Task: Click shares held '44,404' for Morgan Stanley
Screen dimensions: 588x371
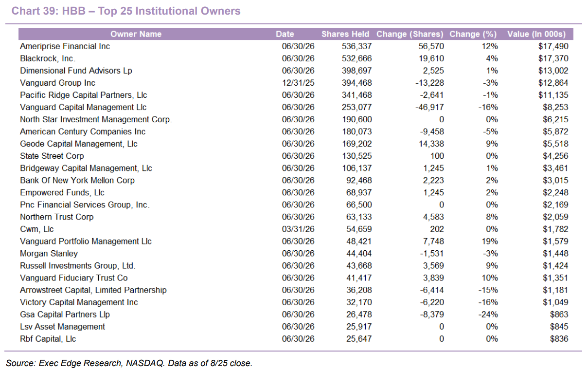Action: pyautogui.click(x=358, y=253)
